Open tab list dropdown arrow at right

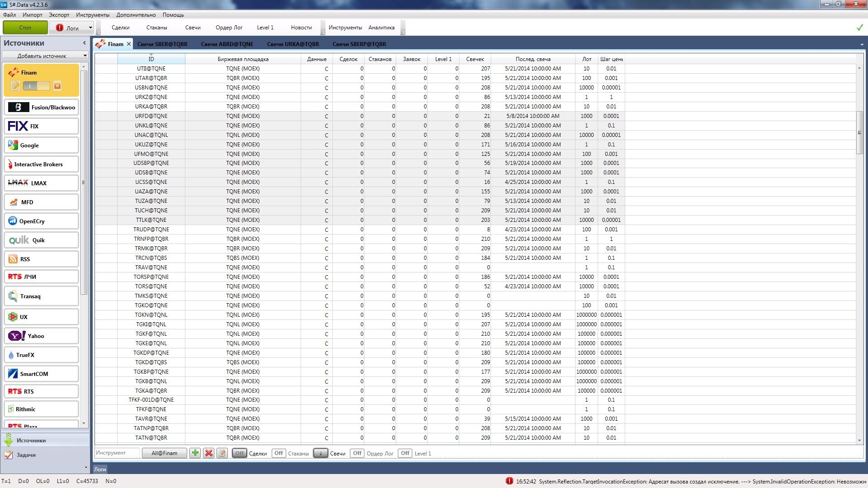click(862, 45)
